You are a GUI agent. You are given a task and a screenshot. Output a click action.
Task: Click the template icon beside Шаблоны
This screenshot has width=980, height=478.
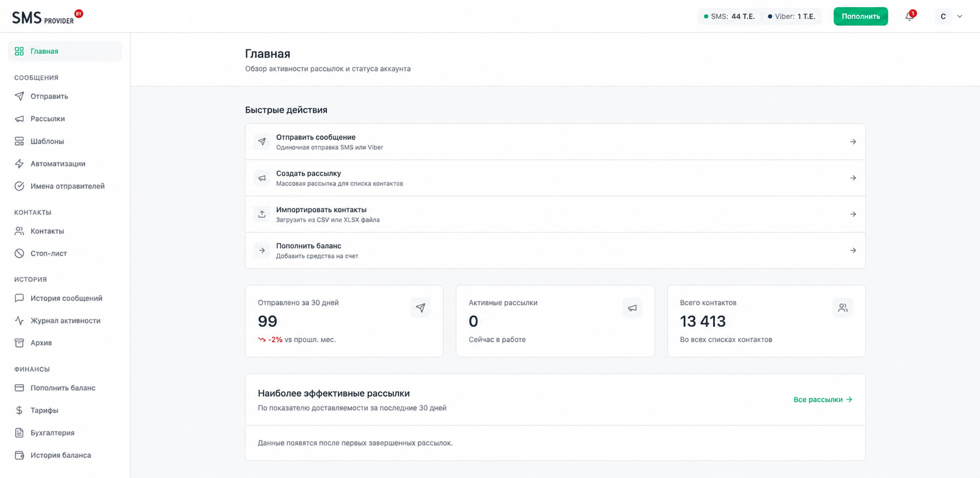click(x=20, y=141)
